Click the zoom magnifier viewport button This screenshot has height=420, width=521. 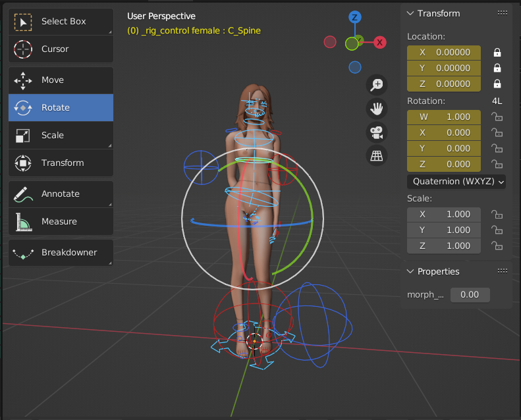click(x=377, y=85)
